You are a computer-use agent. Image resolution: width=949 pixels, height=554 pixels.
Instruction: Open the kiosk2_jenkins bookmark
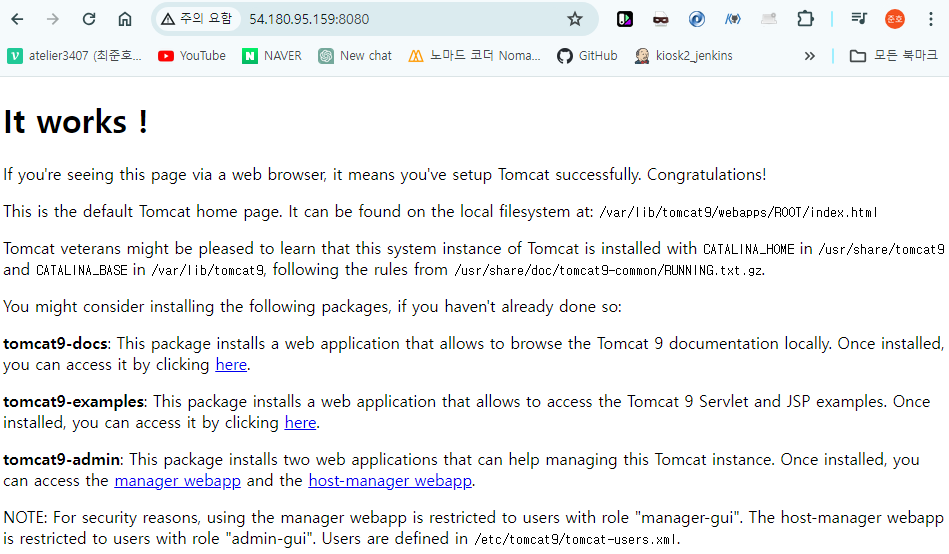[684, 56]
